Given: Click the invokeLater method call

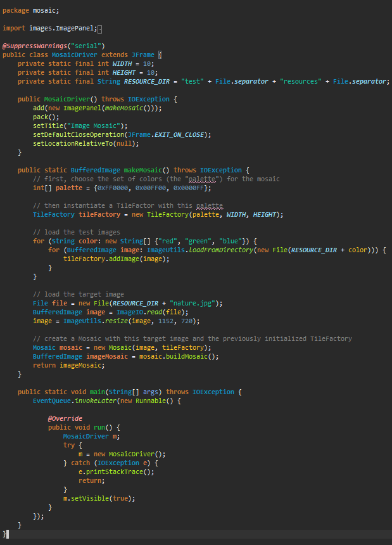Looking at the screenshot, I should [96, 401].
